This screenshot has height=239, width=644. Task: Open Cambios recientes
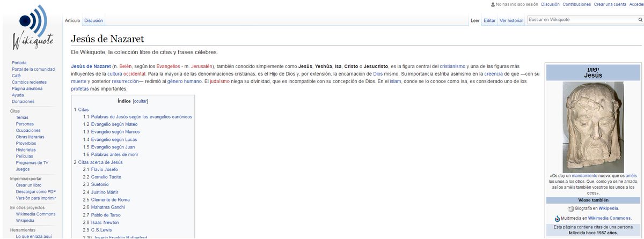29,82
